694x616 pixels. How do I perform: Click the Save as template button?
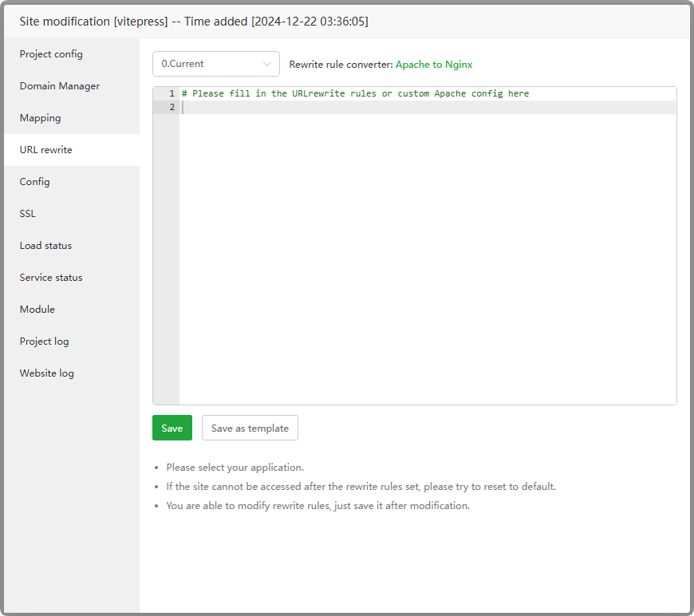[x=250, y=428]
